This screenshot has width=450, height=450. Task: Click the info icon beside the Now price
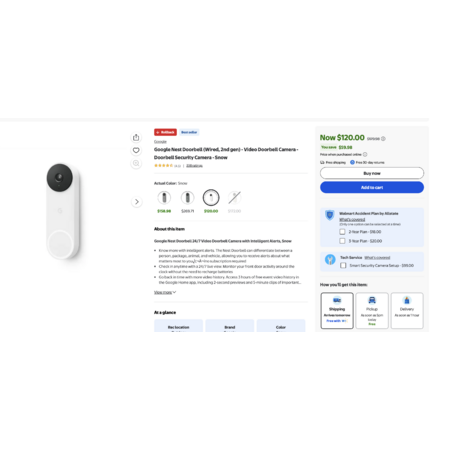pyautogui.click(x=383, y=139)
